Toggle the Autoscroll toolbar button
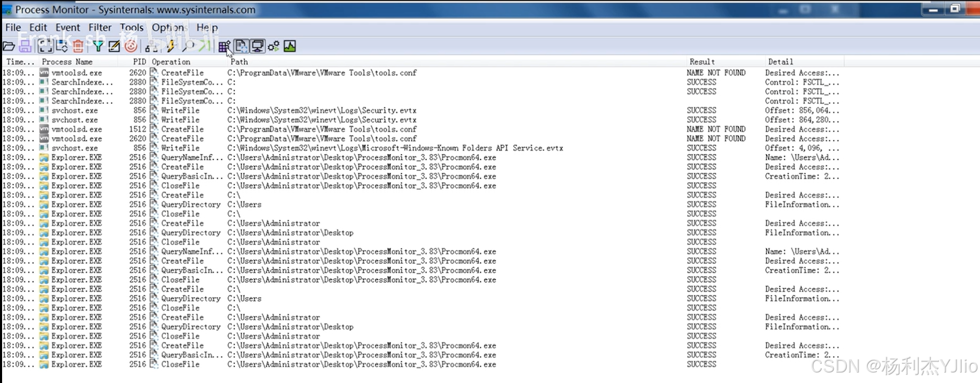This screenshot has height=383, width=980. [x=62, y=47]
